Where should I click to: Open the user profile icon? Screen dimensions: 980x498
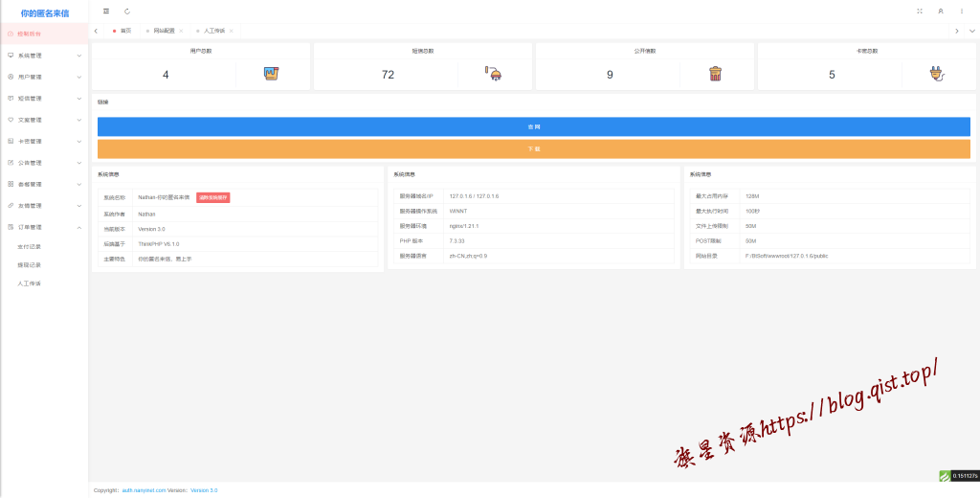click(941, 11)
